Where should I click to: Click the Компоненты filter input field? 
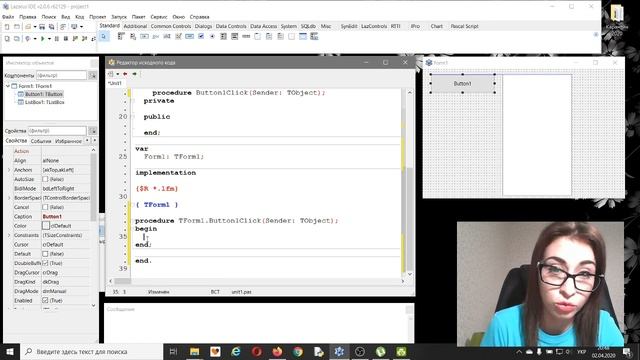point(61,76)
